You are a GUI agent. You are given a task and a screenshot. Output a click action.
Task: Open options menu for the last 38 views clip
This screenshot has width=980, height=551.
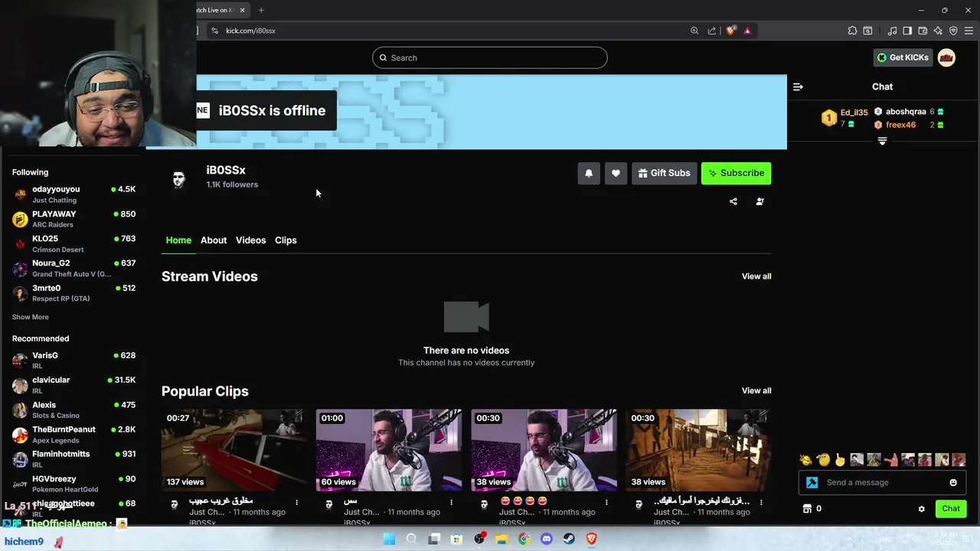pos(761,503)
